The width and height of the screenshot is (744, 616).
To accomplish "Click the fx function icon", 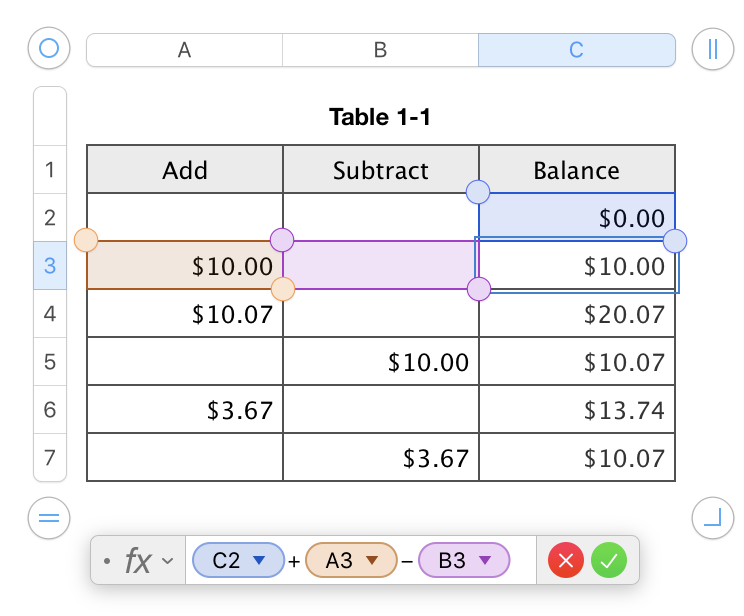I will click(137, 561).
